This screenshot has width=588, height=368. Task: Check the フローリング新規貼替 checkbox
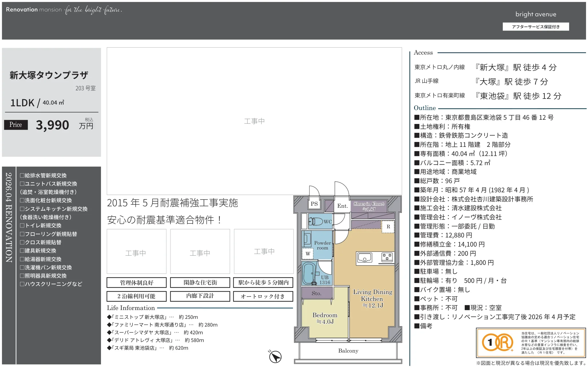click(x=22, y=234)
